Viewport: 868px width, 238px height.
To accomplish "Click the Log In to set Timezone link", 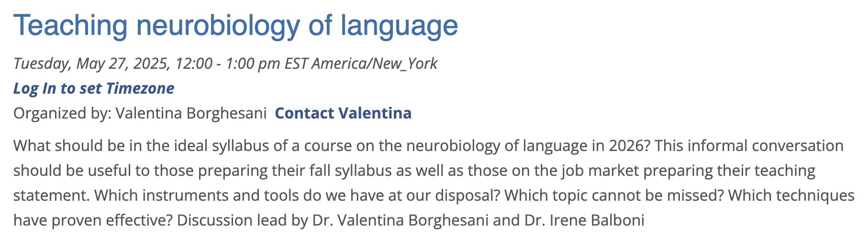I will click(x=94, y=88).
